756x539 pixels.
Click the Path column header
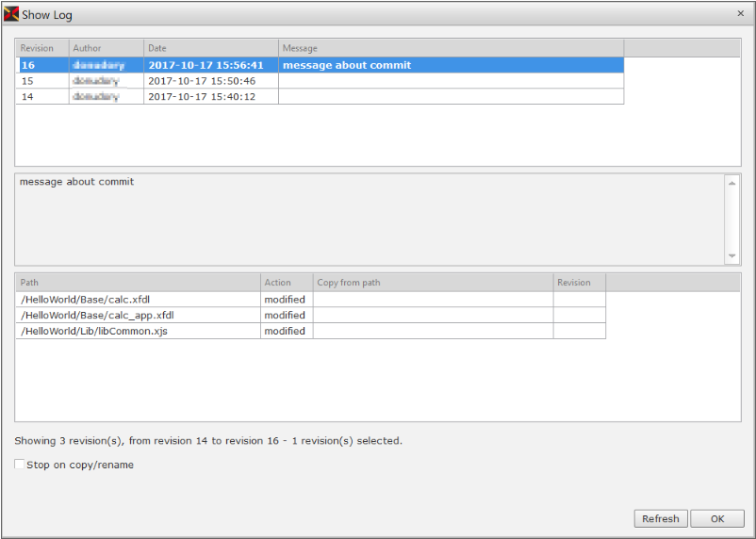pos(138,283)
